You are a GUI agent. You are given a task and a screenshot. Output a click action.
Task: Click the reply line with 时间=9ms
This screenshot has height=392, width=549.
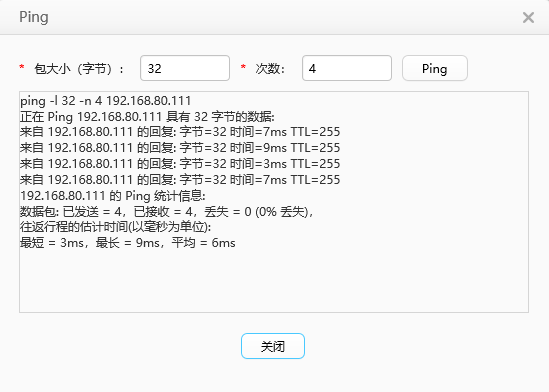pyautogui.click(x=180, y=148)
